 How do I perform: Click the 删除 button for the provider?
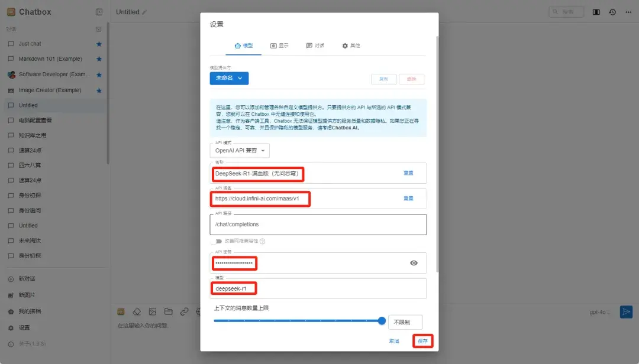(412, 79)
